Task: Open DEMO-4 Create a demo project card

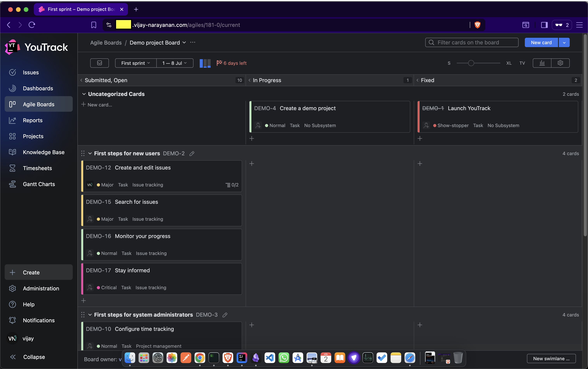Action: coord(330,117)
